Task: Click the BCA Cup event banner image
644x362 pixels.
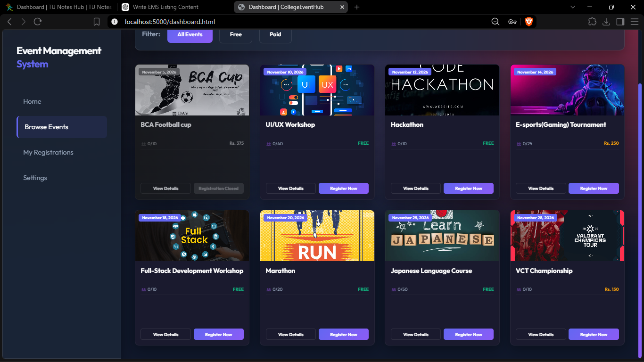Action: 192,90
